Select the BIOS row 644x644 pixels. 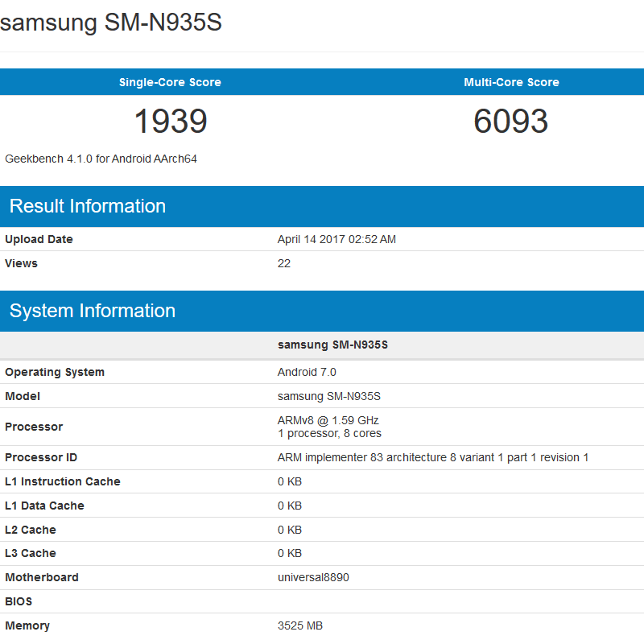pos(19,601)
